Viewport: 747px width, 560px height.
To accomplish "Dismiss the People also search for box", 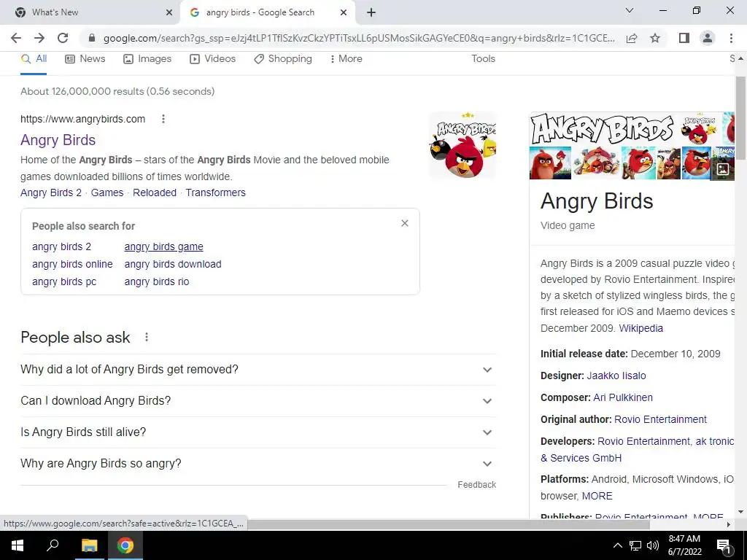I will pos(404,223).
